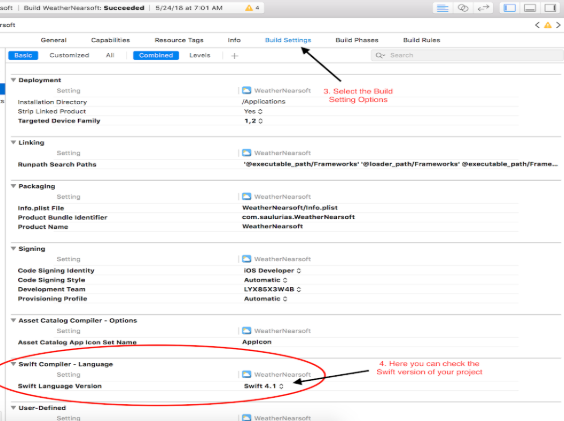The height and width of the screenshot is (421, 564).
Task: Collapse the Deployment section
Action: tap(13, 80)
